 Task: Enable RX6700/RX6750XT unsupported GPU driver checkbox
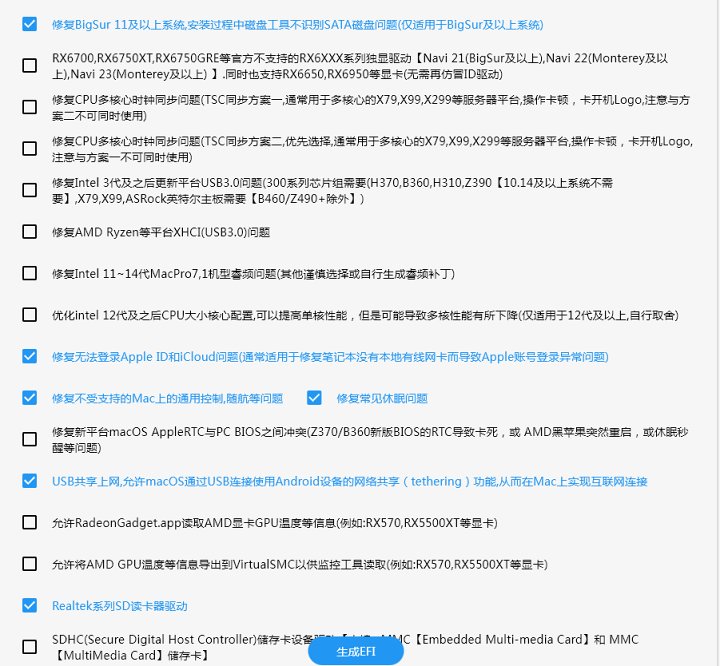click(29, 66)
